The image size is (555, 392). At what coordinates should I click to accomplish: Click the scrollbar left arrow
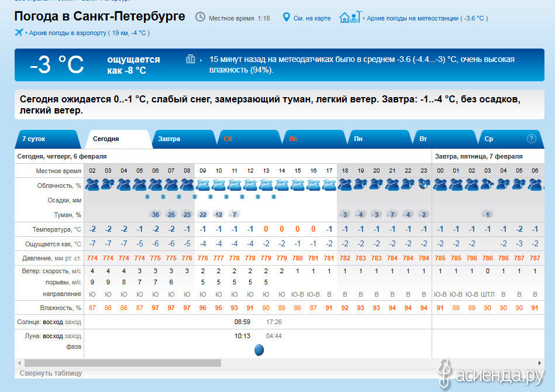[x=19, y=363]
